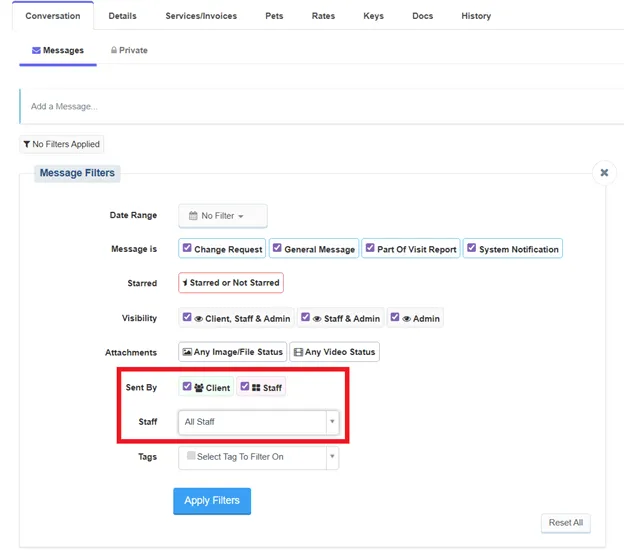The width and height of the screenshot is (624, 553).
Task: Uncheck Sent By Client checkbox
Action: [187, 387]
